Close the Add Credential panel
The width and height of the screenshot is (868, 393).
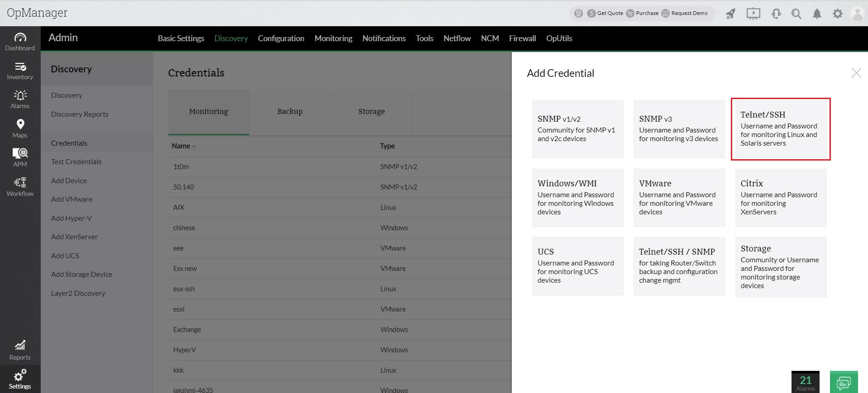pyautogui.click(x=856, y=73)
